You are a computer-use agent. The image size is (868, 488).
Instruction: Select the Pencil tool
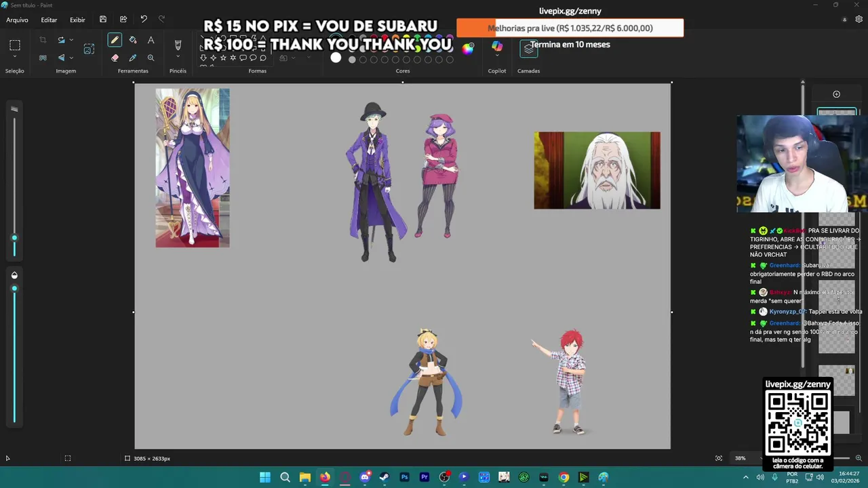[x=115, y=41]
